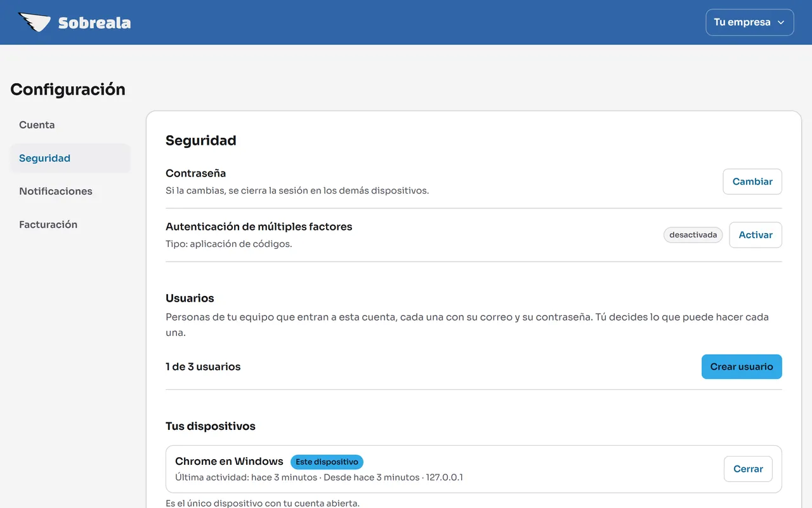Click the Usuarios section heading

[190, 298]
